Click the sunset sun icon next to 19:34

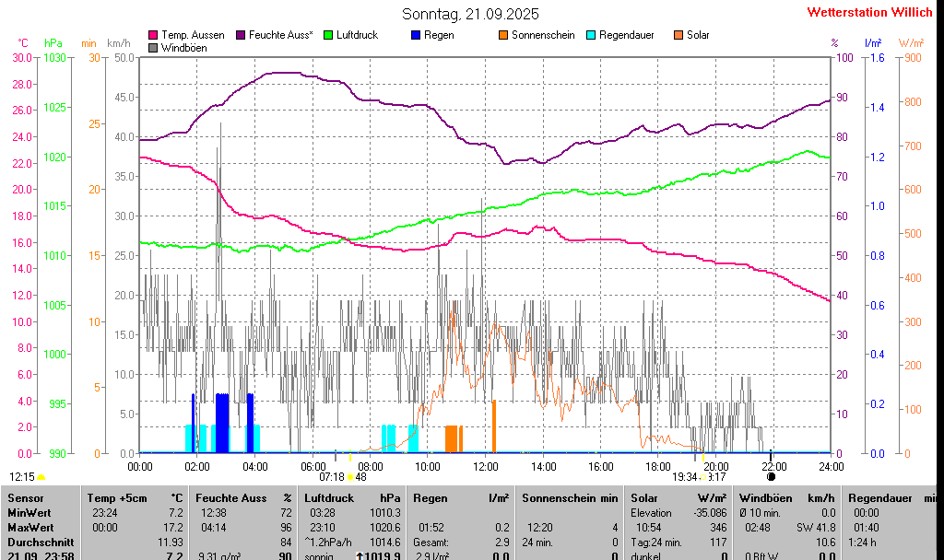pos(702,476)
